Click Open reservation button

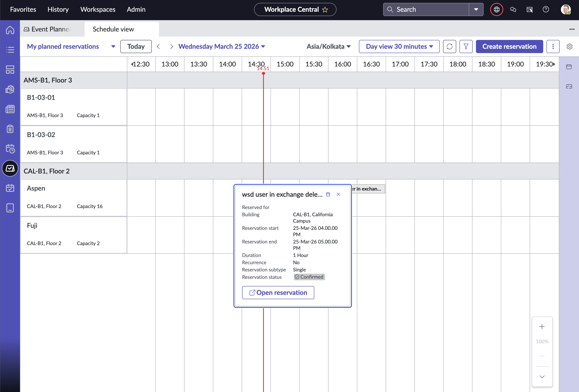(278, 292)
